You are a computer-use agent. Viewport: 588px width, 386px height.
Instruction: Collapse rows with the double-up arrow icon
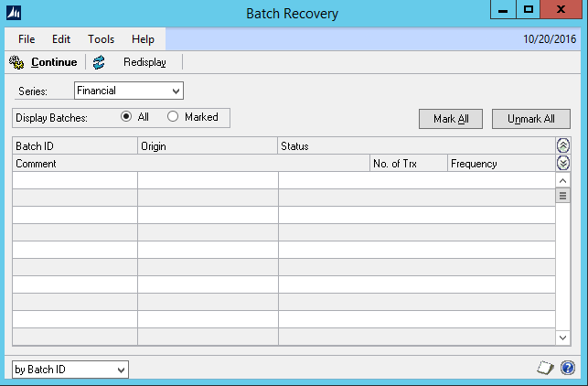[563, 145]
